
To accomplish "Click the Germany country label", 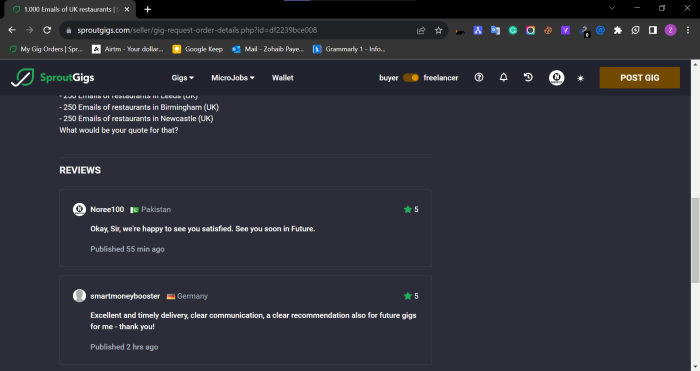I will pyautogui.click(x=192, y=296).
